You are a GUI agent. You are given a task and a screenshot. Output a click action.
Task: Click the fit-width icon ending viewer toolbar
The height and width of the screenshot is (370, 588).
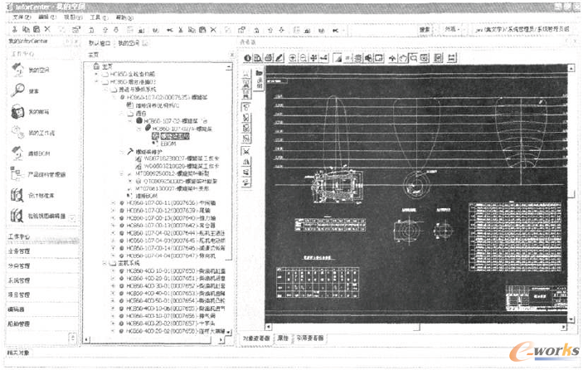452,58
